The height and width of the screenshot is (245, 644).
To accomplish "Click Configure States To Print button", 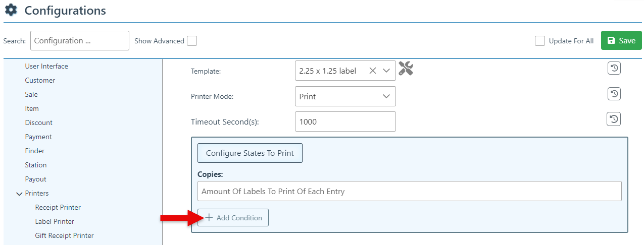I will pyautogui.click(x=250, y=153).
